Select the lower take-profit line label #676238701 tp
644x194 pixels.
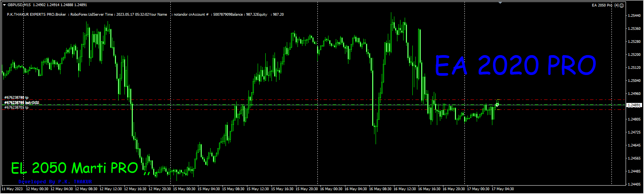point(16,108)
